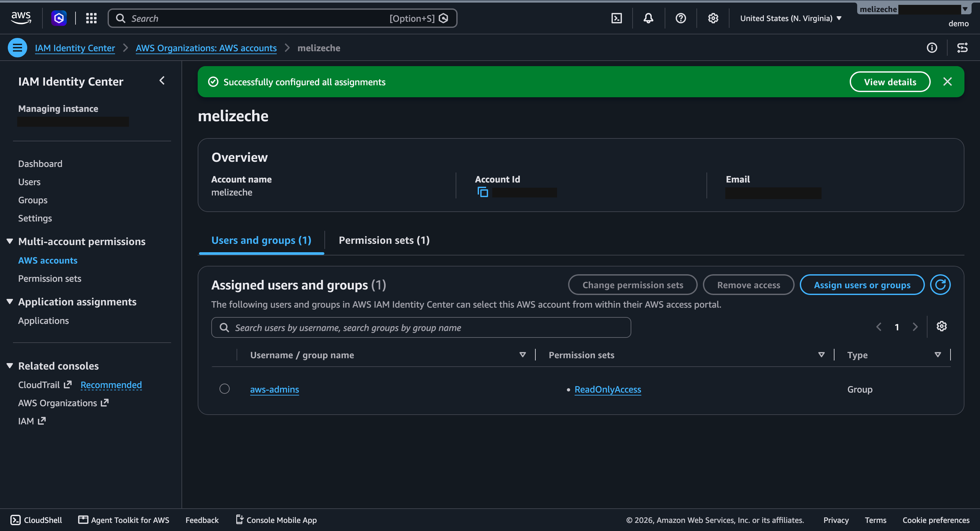980x531 pixels.
Task: Open the help question mark icon
Action: pos(681,18)
